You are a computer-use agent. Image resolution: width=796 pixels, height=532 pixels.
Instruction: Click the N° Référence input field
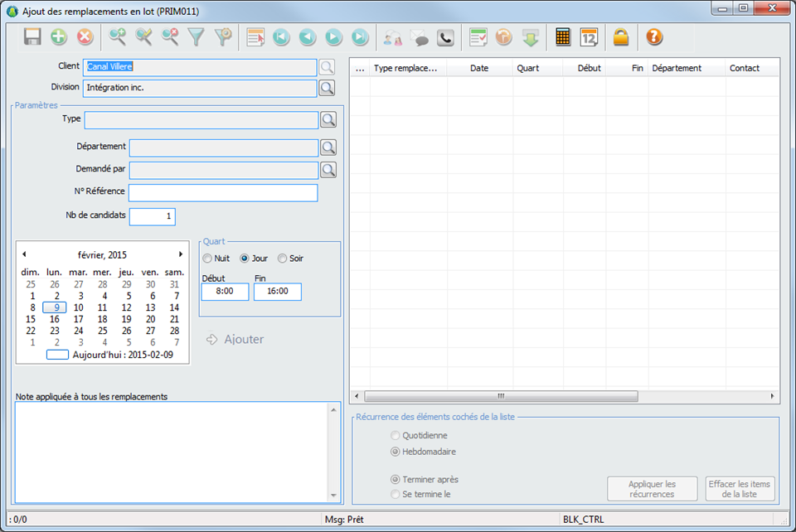(223, 193)
